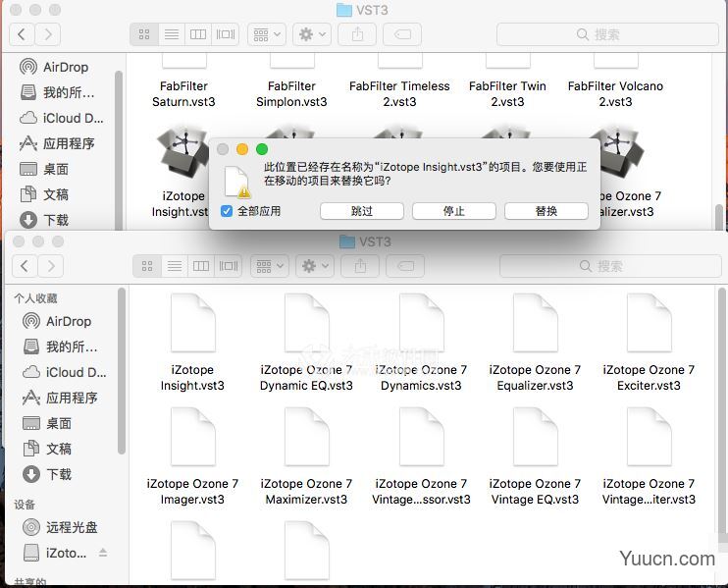Click lower window sidebar scrollbar
The image size is (728, 588).
tap(122, 371)
